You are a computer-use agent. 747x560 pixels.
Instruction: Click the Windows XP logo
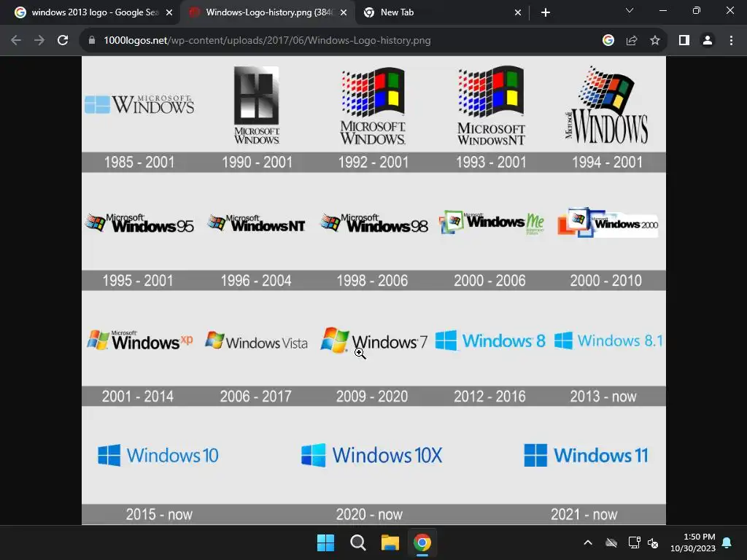[x=139, y=341]
